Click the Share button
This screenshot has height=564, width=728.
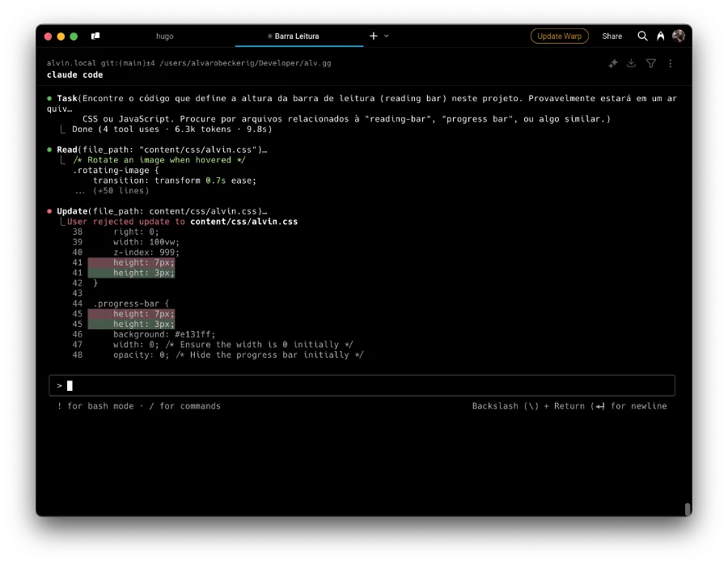[x=612, y=36]
